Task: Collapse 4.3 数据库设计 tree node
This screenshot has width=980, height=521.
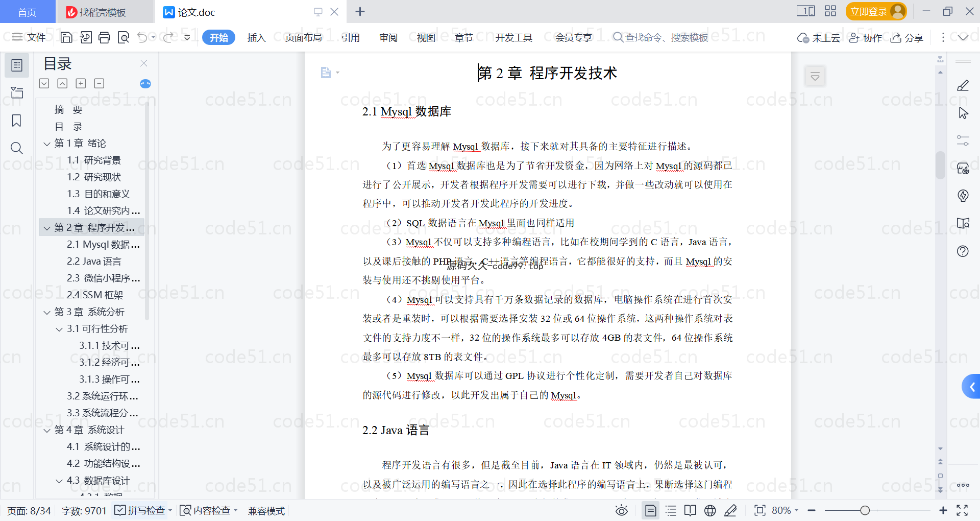Action: [x=59, y=481]
